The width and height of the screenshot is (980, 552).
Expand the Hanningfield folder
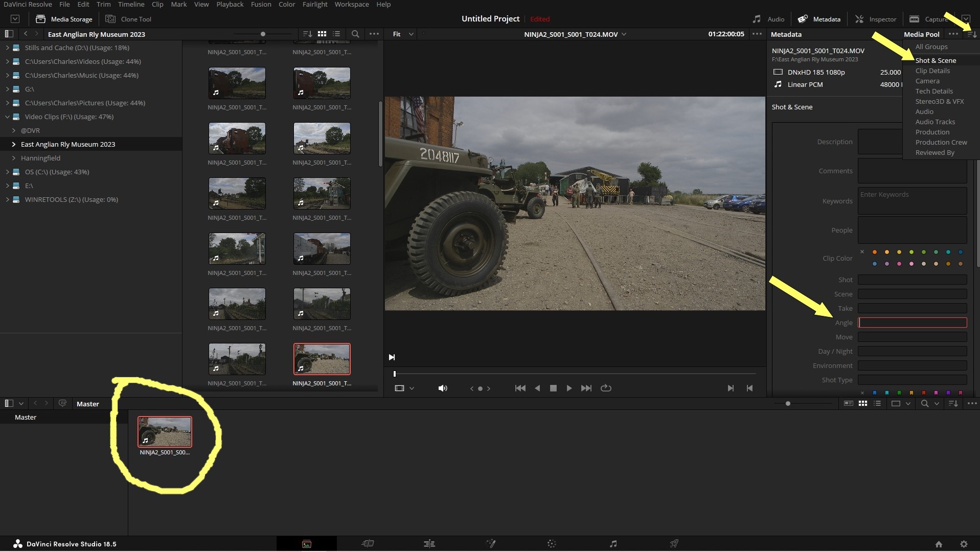[x=14, y=158]
